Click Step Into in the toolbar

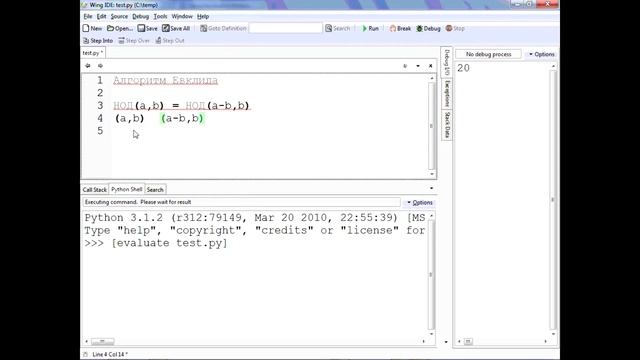(x=98, y=40)
